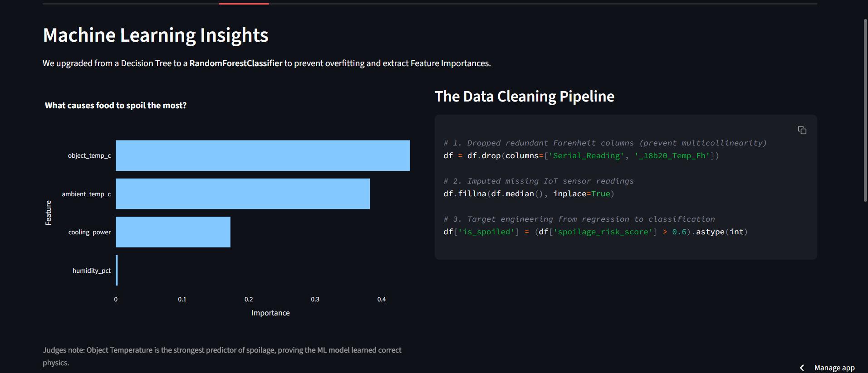Click the object_temp_c bar in chart
Image resolution: width=868 pixels, height=373 pixels.
(262, 155)
